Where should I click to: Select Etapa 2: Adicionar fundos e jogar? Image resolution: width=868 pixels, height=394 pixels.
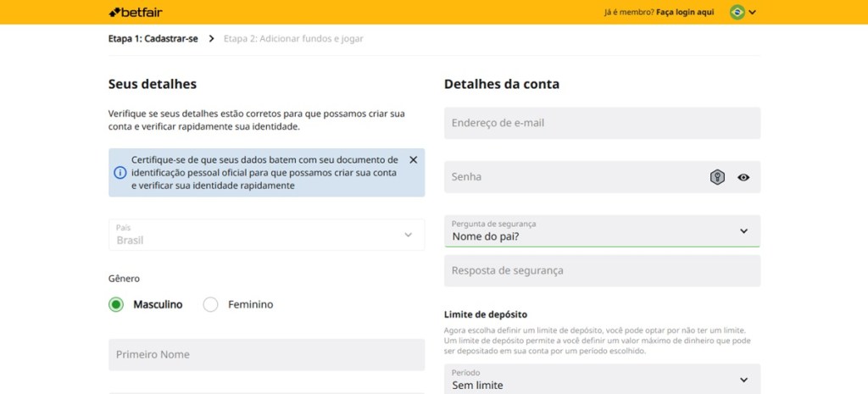point(293,38)
